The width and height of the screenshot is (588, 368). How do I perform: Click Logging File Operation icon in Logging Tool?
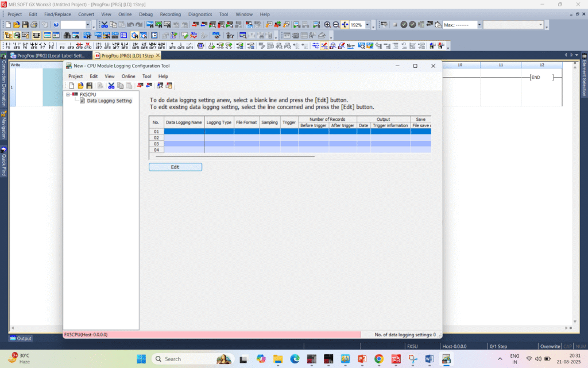[x=169, y=86]
